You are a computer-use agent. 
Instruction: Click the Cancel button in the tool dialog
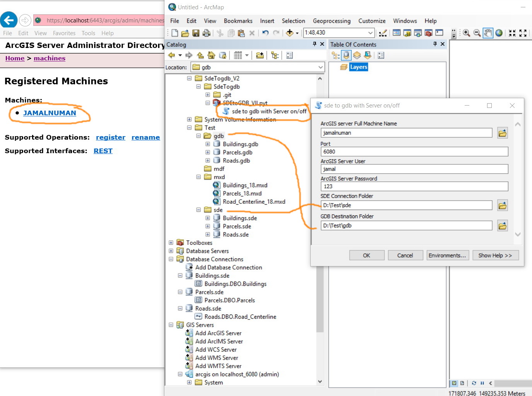pos(405,255)
